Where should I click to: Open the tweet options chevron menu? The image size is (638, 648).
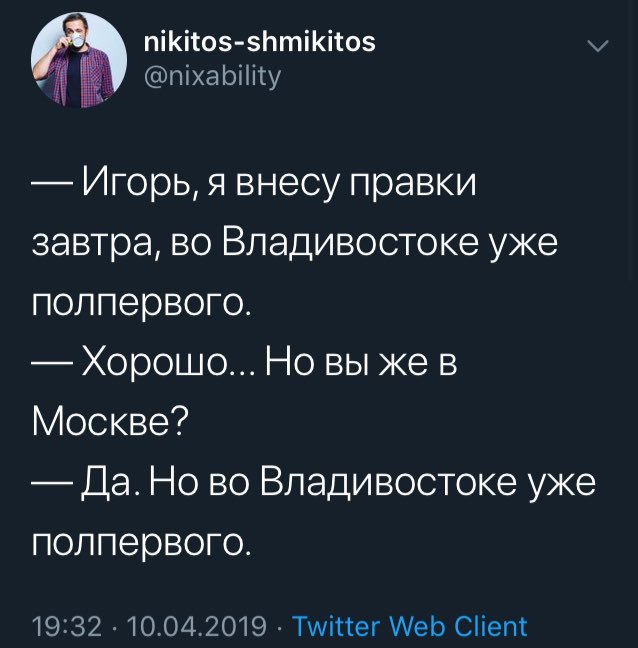597,47
